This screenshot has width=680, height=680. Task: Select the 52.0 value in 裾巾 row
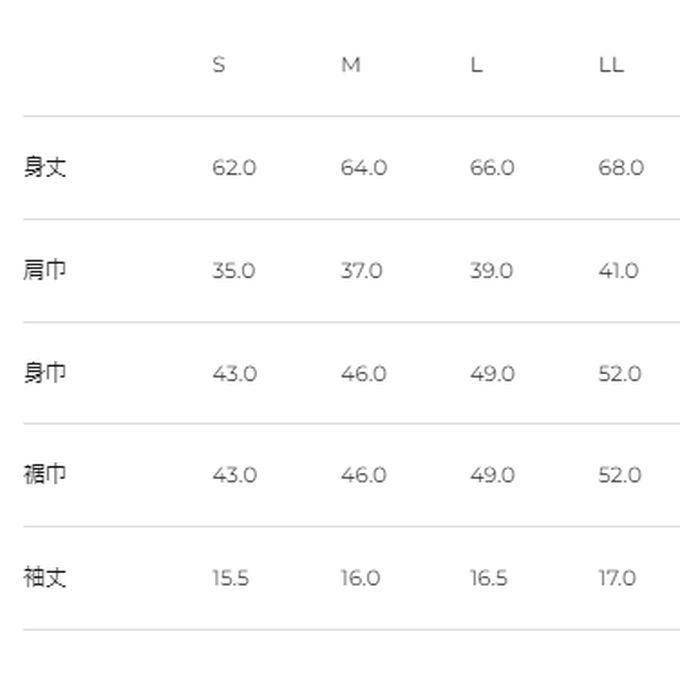620,475
